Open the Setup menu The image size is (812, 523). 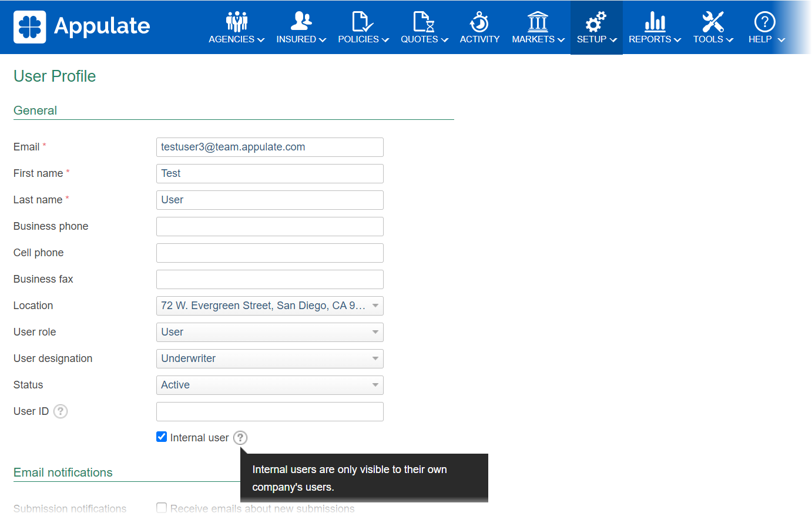click(x=596, y=28)
